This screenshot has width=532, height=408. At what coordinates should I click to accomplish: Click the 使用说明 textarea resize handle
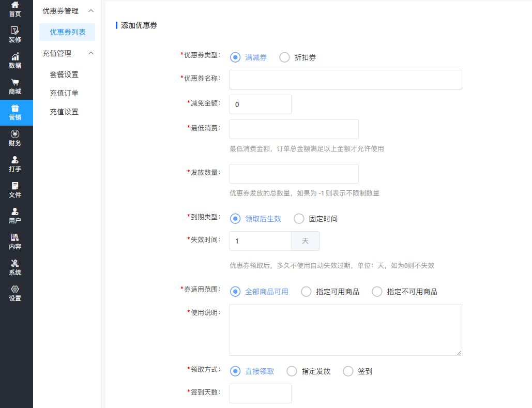(x=459, y=353)
